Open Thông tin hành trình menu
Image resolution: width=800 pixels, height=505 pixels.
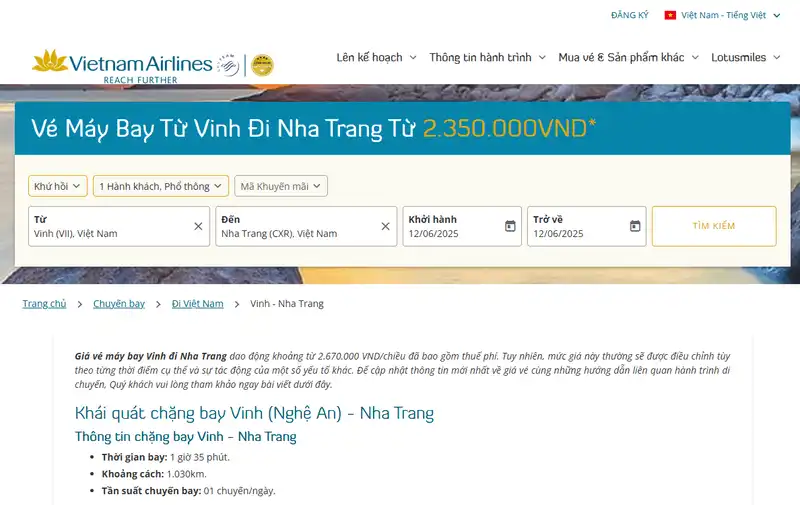tap(488, 58)
